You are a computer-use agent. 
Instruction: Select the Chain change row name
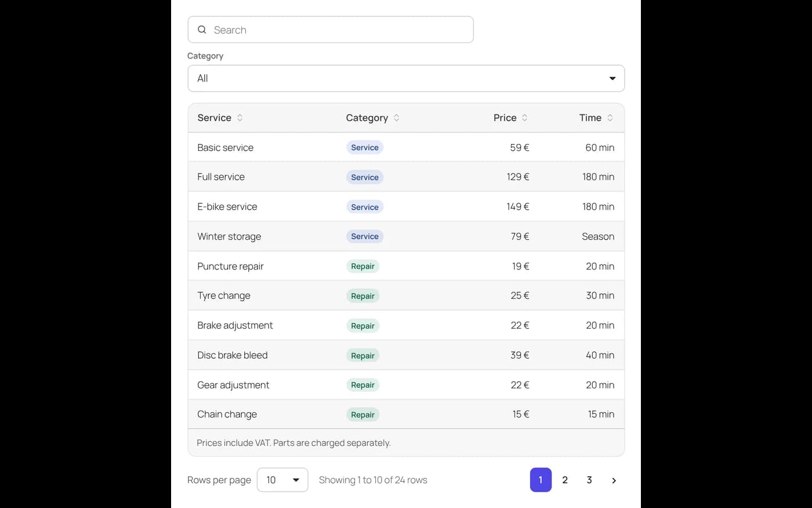(227, 415)
